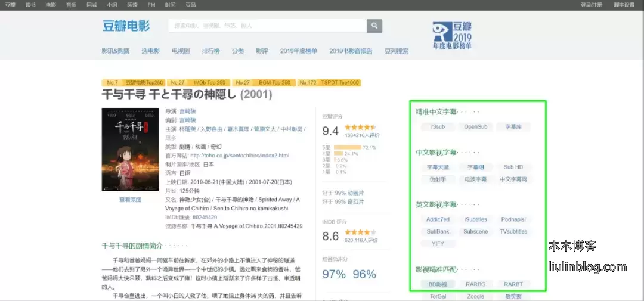Go to the 影讯&购票 tab
This screenshot has height=301, width=644.
point(115,51)
